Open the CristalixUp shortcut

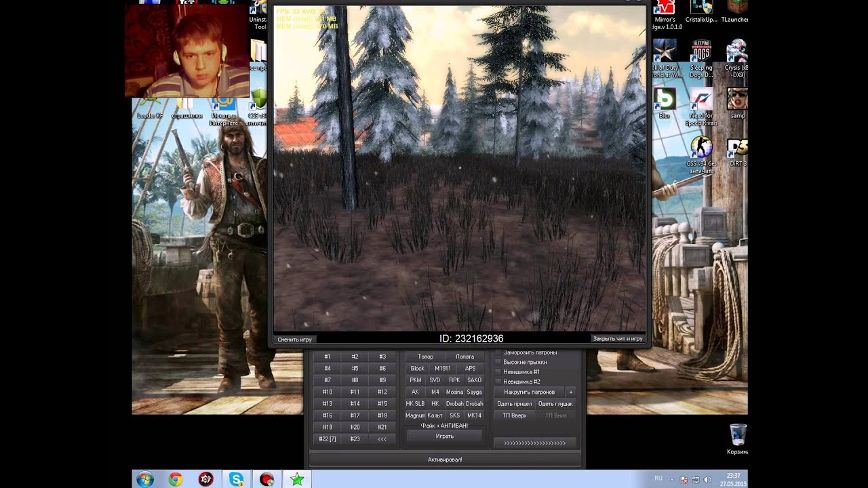click(701, 12)
